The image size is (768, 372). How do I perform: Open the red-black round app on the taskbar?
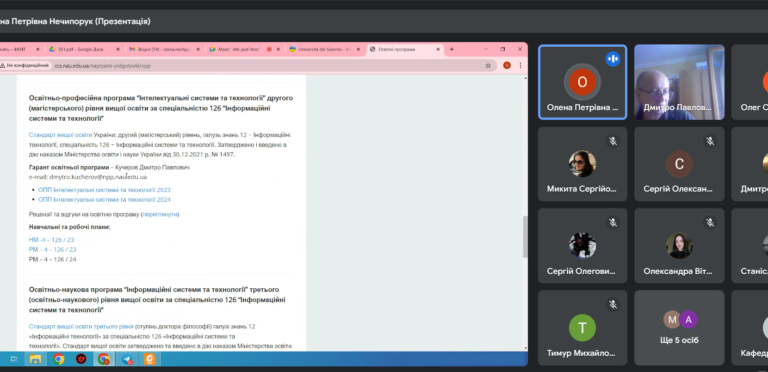pos(81,359)
